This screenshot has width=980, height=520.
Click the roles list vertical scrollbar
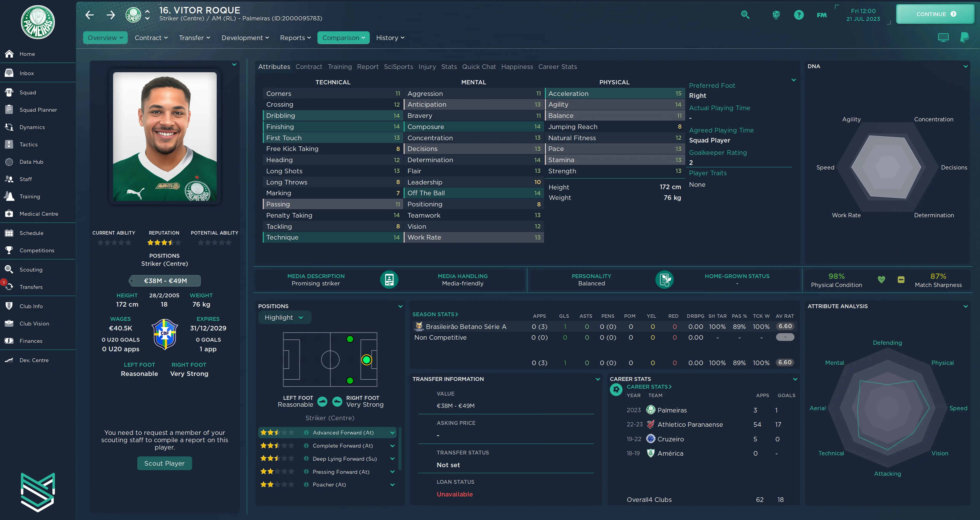click(x=400, y=449)
